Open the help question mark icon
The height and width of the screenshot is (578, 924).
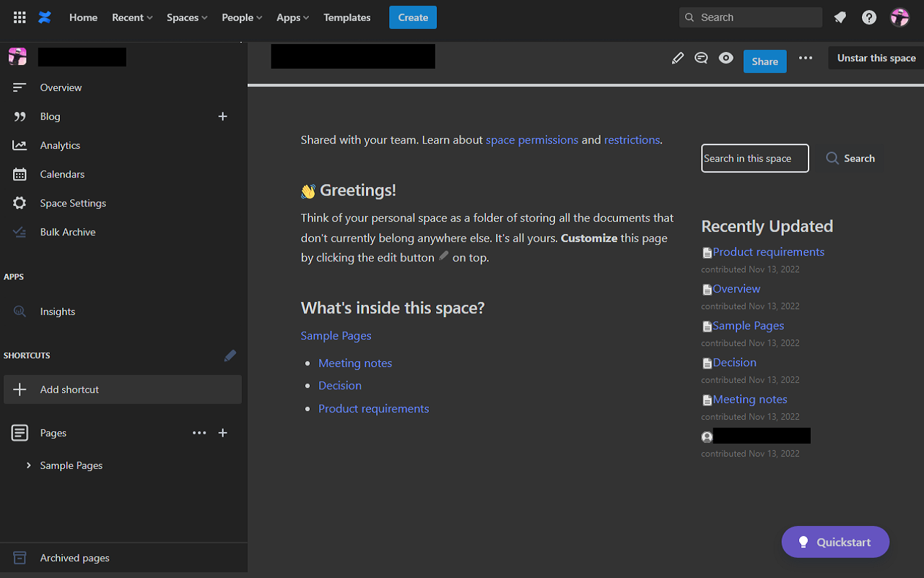869,17
